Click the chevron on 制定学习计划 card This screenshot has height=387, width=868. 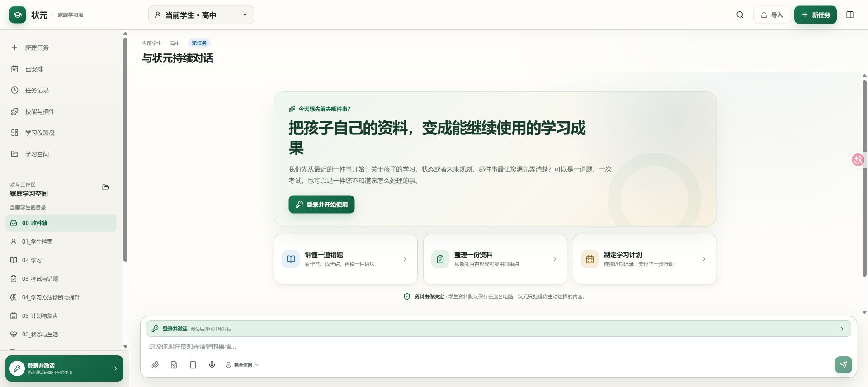(x=704, y=259)
